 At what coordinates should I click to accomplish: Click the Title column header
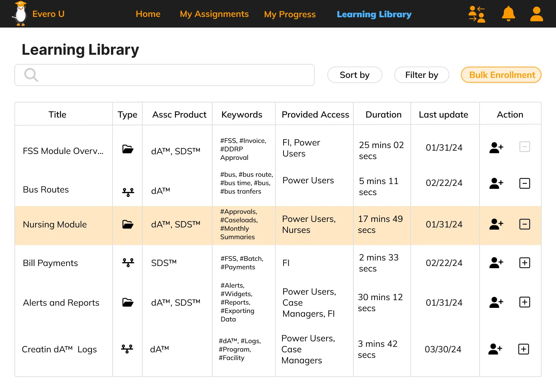[x=57, y=115]
